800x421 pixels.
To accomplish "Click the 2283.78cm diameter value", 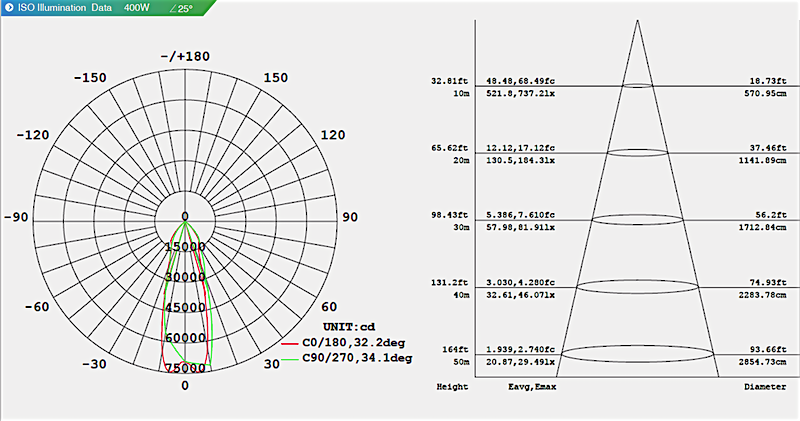I will (x=763, y=295).
